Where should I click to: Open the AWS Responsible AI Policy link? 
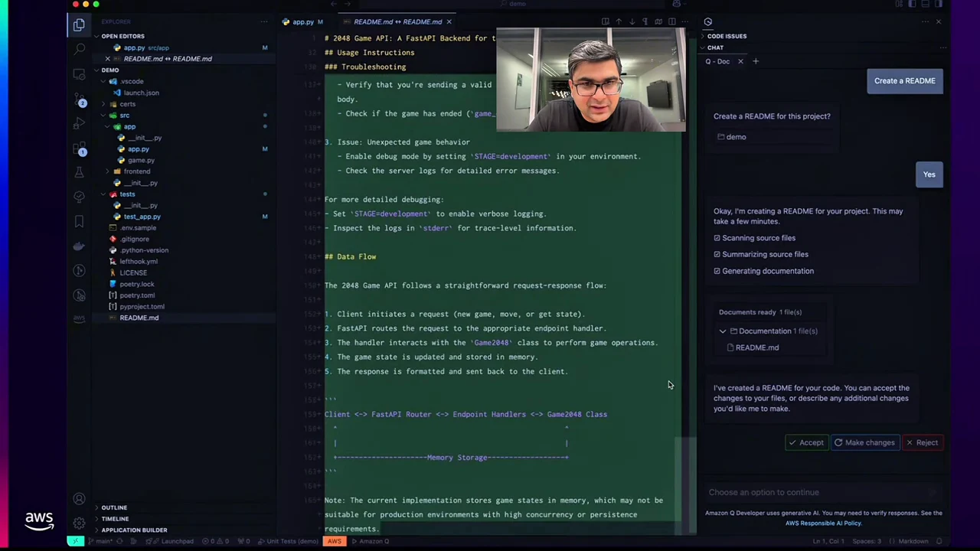tap(823, 523)
